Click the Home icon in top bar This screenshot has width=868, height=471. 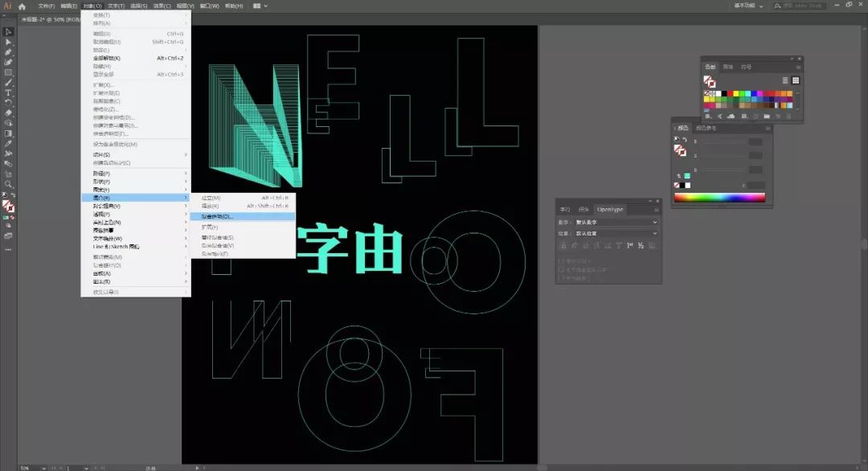[23, 6]
